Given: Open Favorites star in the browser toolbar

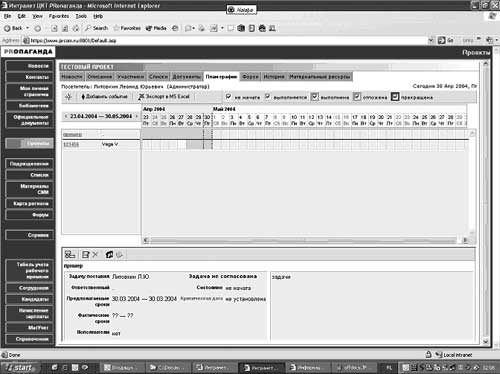Looking at the screenshot, I should coord(127,28).
